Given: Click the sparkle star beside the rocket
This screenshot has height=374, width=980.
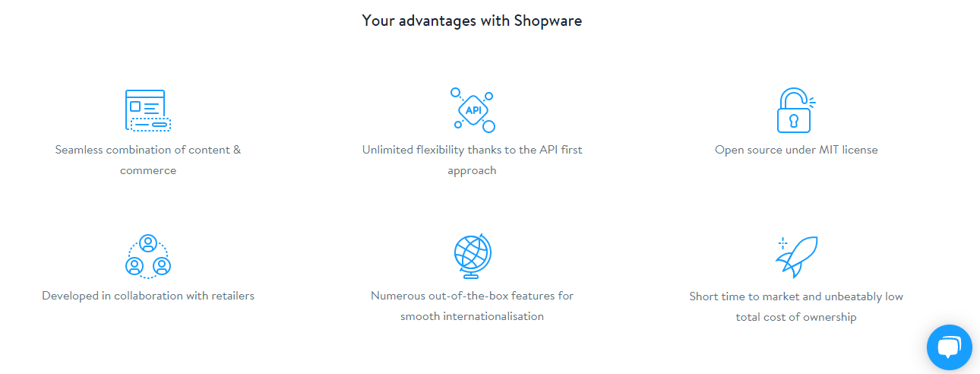Looking at the screenshot, I should point(782,244).
